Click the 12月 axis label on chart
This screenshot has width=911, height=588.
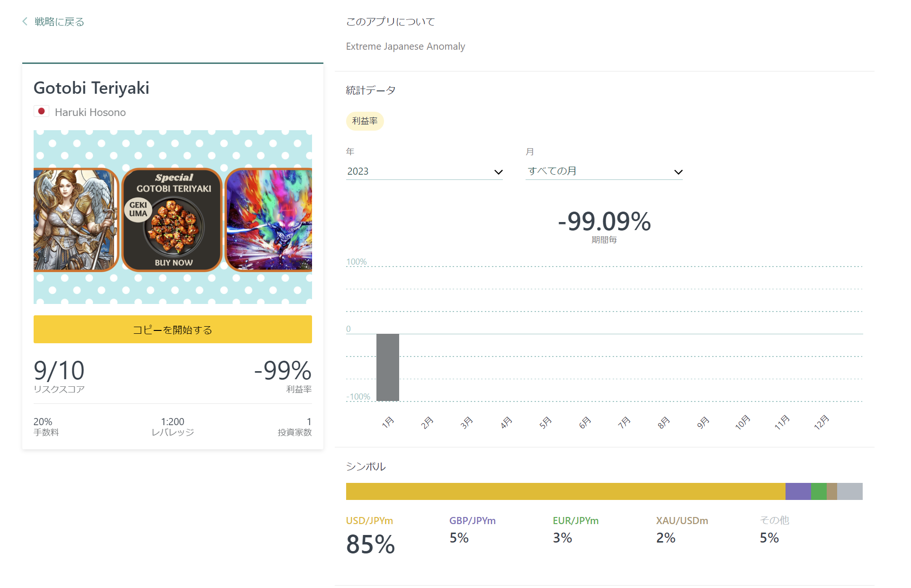pyautogui.click(x=822, y=422)
